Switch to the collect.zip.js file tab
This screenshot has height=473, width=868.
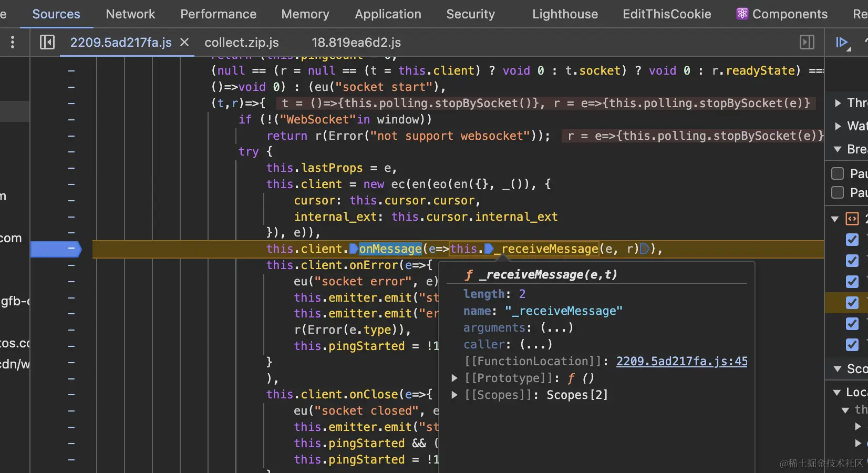coord(242,43)
